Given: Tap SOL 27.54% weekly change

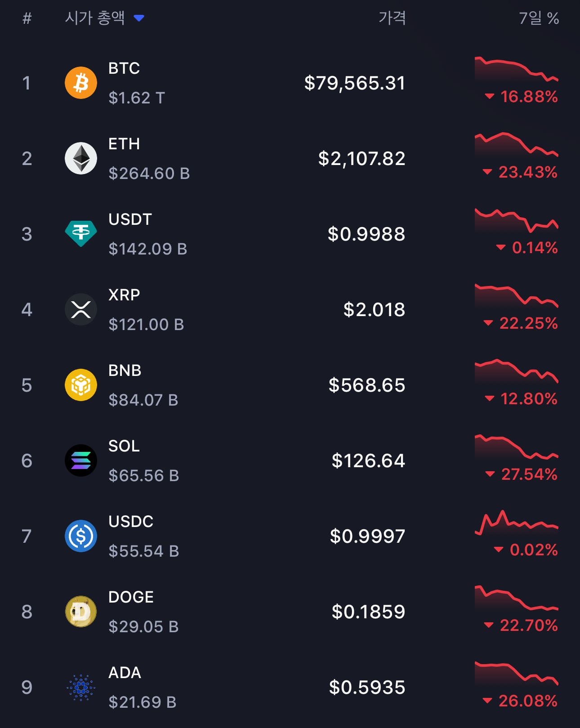Looking at the screenshot, I should coord(522,474).
